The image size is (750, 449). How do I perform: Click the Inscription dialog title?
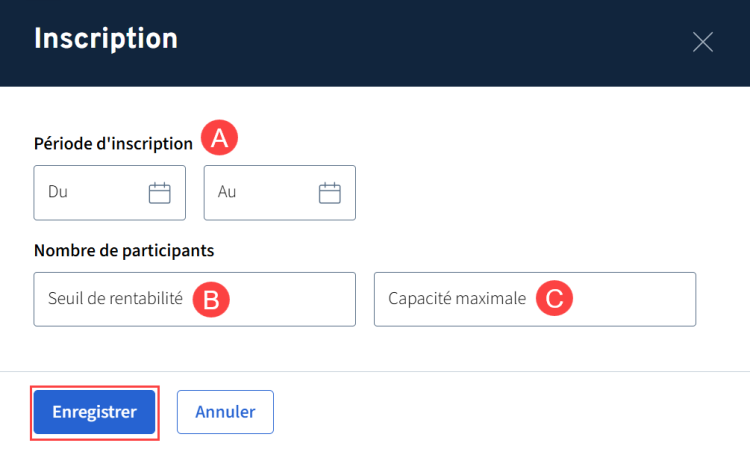[x=106, y=39]
